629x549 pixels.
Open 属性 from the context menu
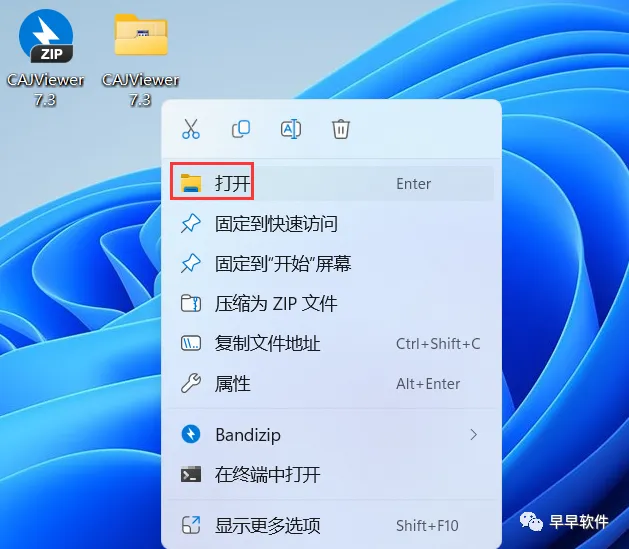pos(332,384)
